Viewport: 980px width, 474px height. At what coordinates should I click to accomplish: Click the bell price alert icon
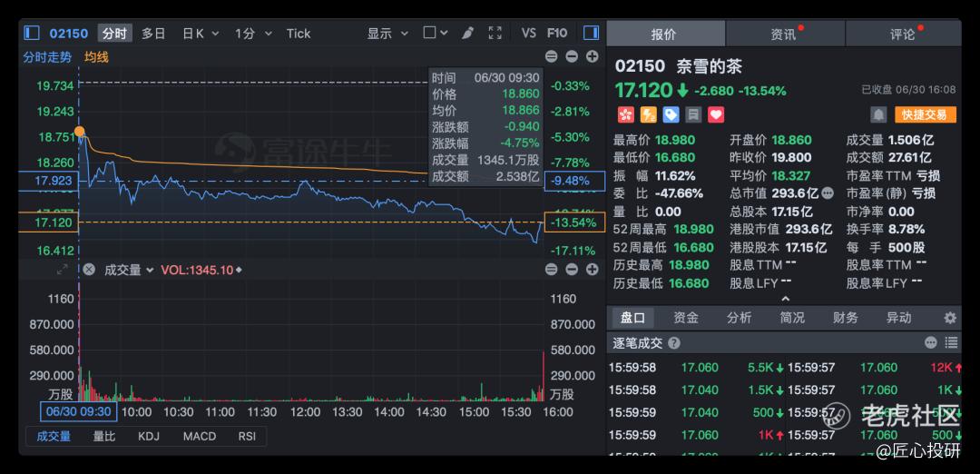pos(878,114)
